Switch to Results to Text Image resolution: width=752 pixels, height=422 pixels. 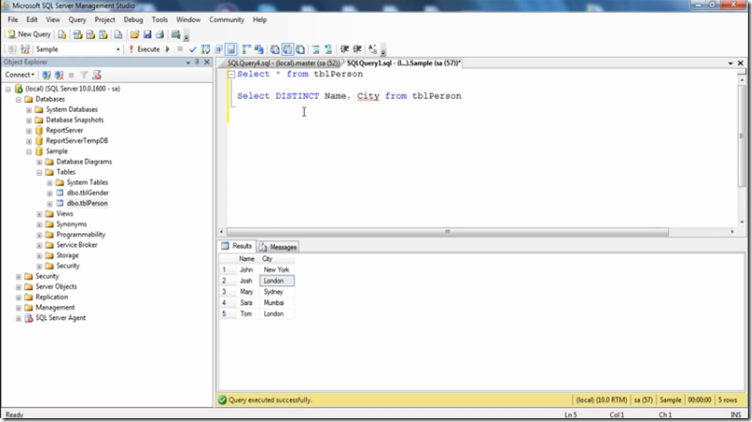(275, 49)
